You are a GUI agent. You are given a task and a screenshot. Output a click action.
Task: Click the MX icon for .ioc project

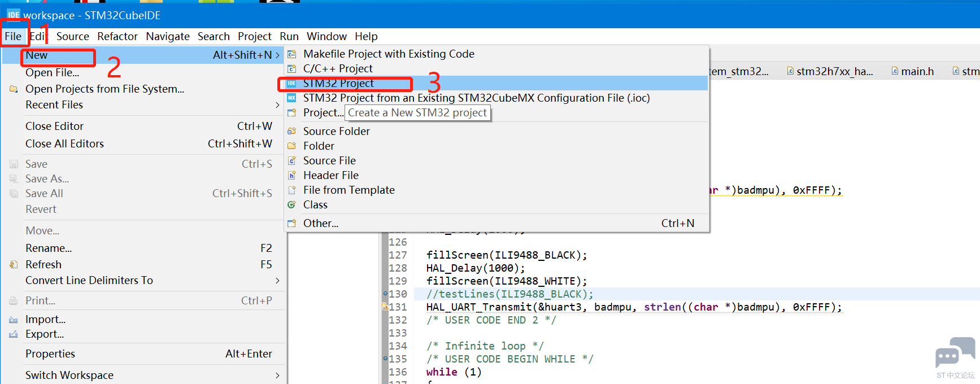pos(291,98)
